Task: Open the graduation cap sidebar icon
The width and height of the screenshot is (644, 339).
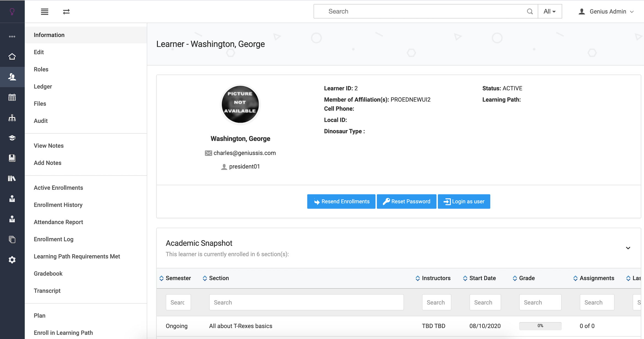Action: (12, 138)
